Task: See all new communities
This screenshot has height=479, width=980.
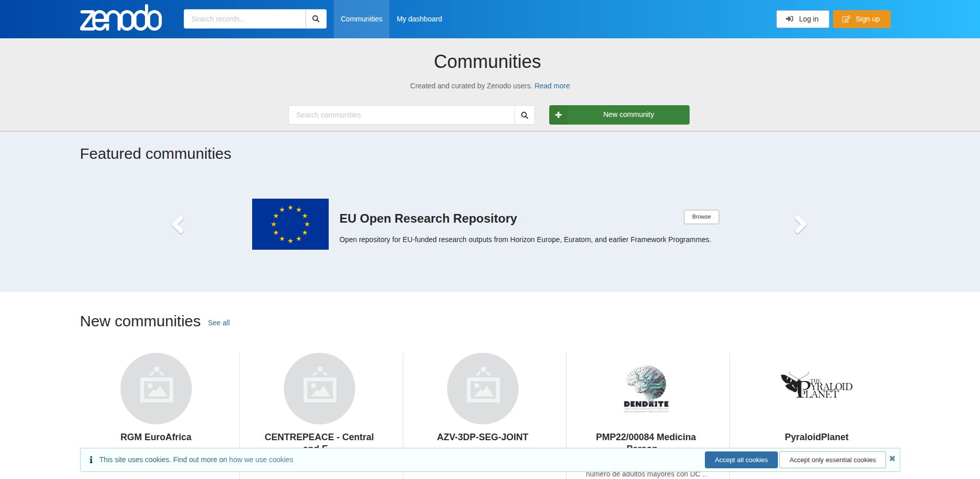Action: [x=219, y=323]
